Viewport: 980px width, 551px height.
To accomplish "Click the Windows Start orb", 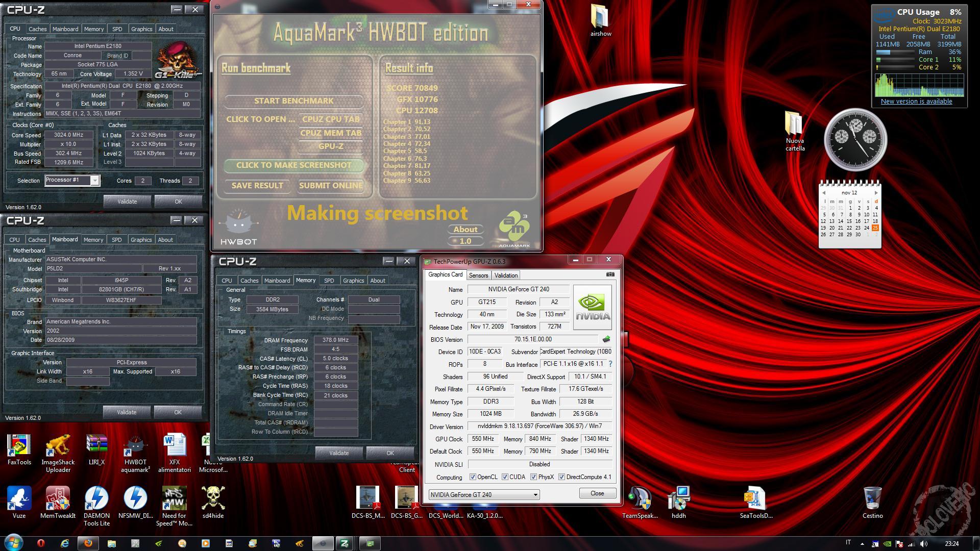I will [13, 542].
